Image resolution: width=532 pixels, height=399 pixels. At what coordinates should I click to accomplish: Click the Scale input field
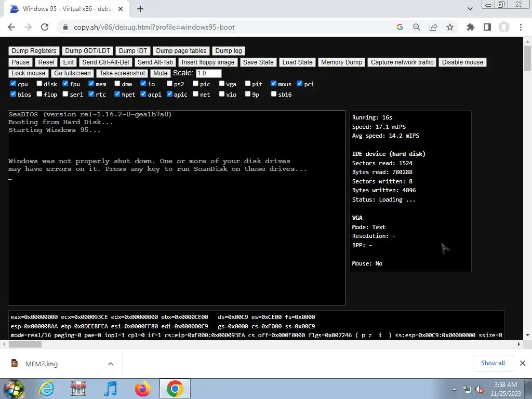pyautogui.click(x=209, y=73)
